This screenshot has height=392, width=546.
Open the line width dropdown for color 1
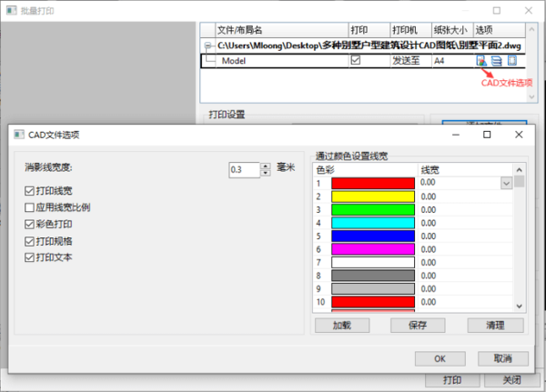pyautogui.click(x=506, y=183)
